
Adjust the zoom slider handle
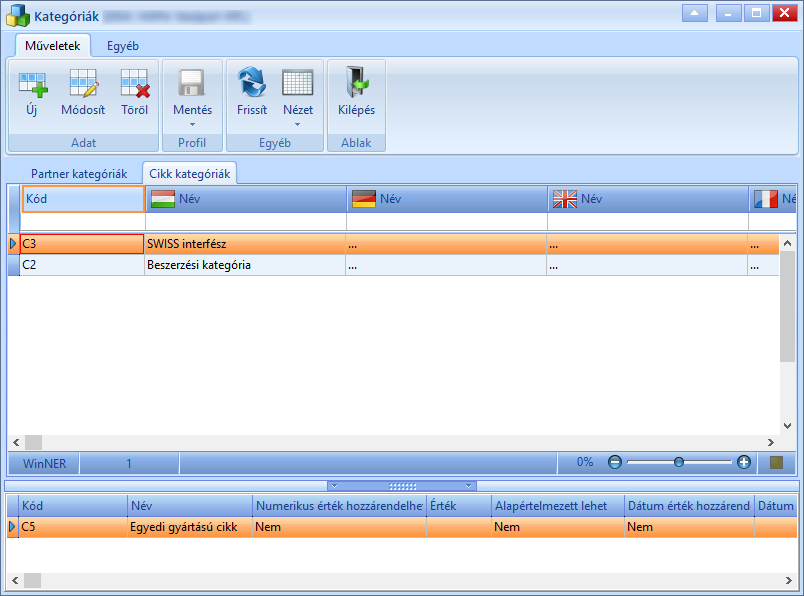click(679, 462)
